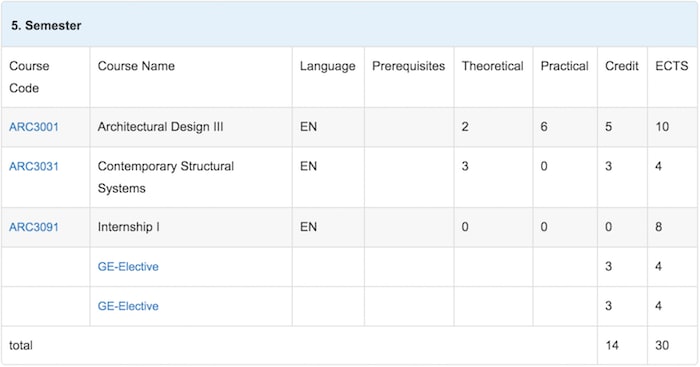The height and width of the screenshot is (367, 700).
Task: Click the 5. Semester header
Action: pos(46,26)
